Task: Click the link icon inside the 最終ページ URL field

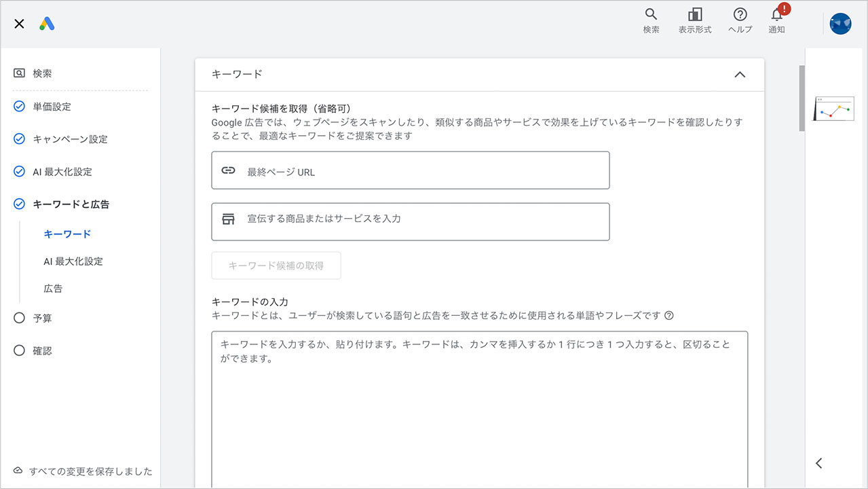Action: coord(228,170)
